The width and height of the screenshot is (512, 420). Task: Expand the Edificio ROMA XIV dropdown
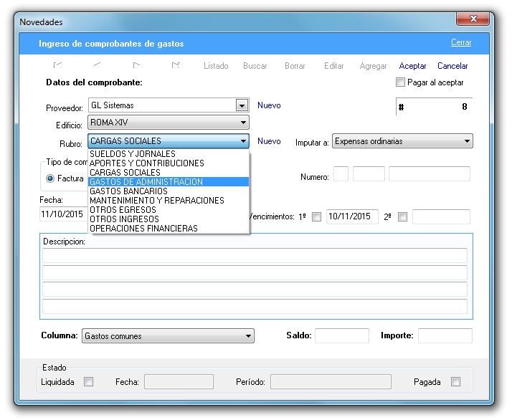pyautogui.click(x=244, y=123)
